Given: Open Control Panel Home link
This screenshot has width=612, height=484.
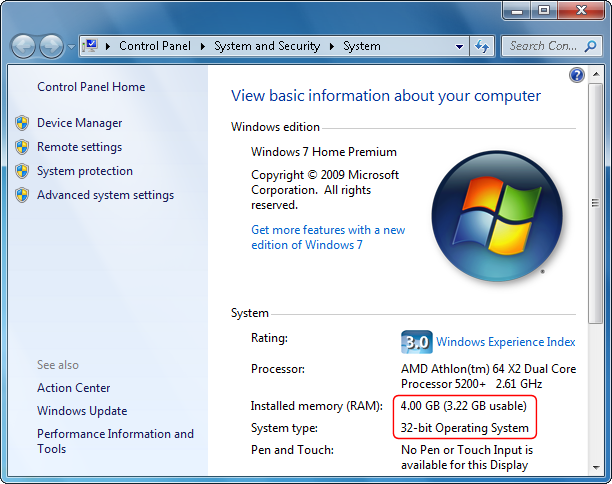Looking at the screenshot, I should point(91,87).
